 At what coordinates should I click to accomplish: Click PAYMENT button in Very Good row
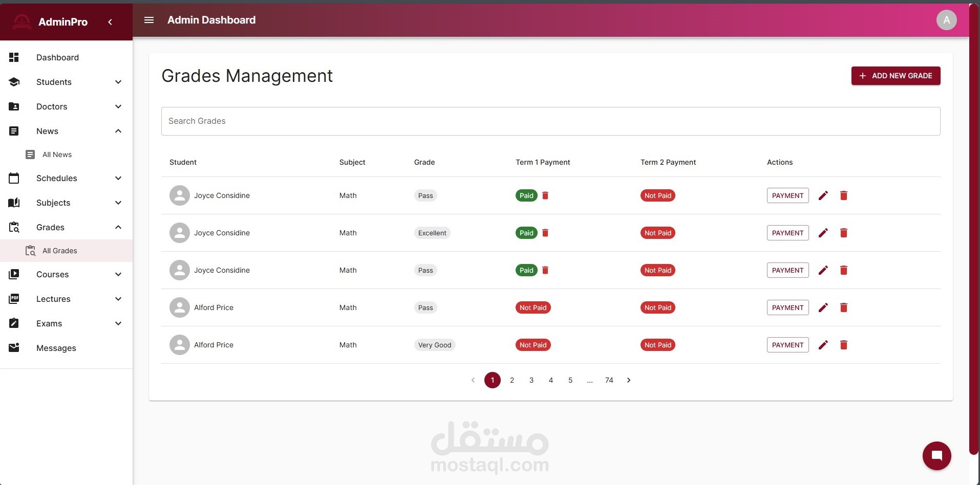click(787, 345)
